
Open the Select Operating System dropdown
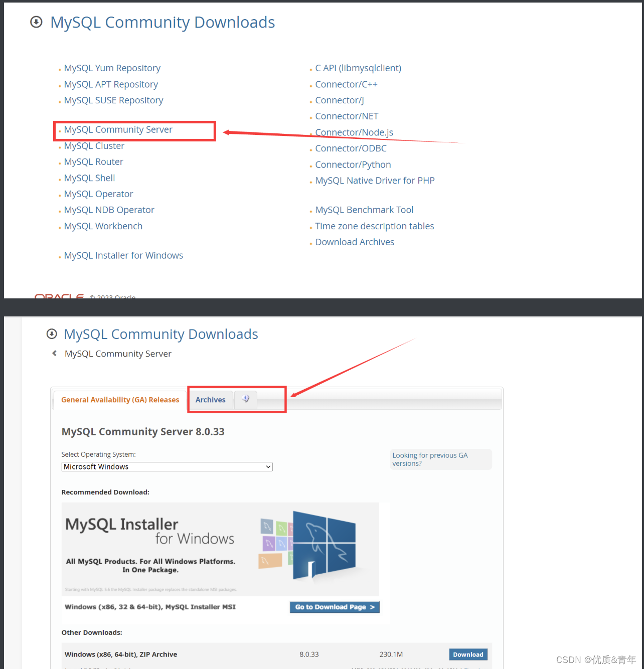click(x=167, y=466)
